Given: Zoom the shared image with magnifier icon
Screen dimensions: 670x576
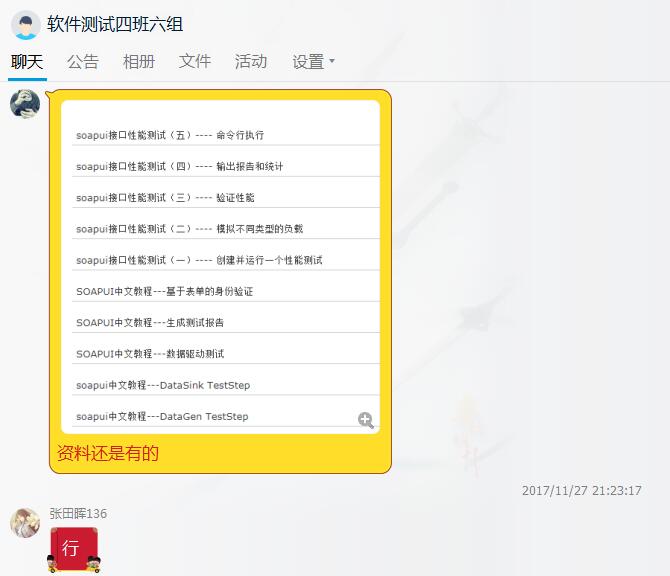Looking at the screenshot, I should pos(366,420).
